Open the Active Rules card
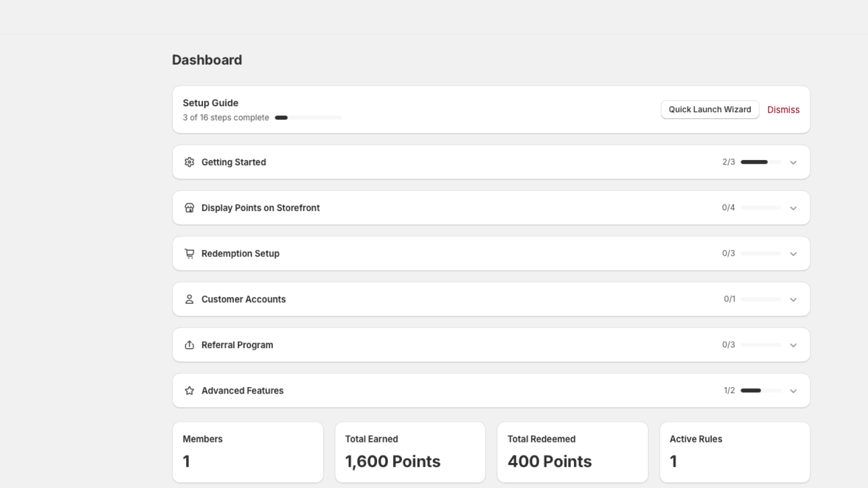The height and width of the screenshot is (488, 868). tap(735, 452)
